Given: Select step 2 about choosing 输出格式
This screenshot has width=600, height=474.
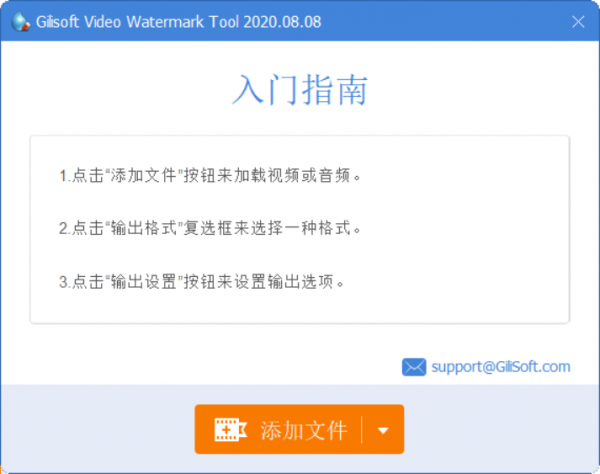Looking at the screenshot, I should pos(210,228).
